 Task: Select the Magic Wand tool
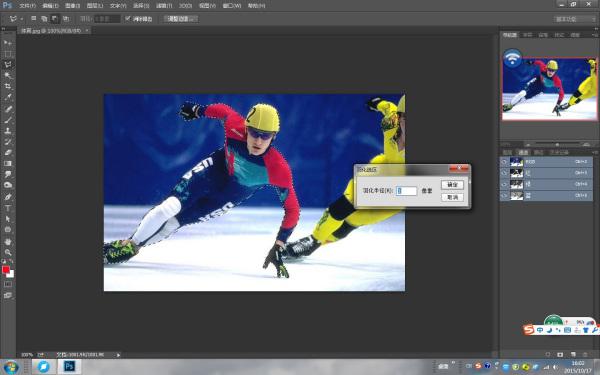(x=8, y=75)
